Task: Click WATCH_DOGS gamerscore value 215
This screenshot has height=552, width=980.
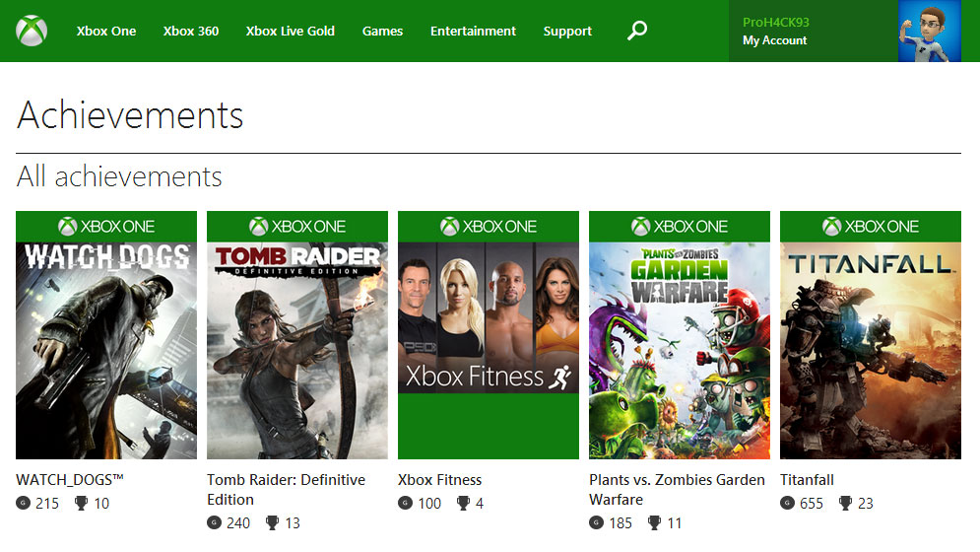Action: pos(47,503)
